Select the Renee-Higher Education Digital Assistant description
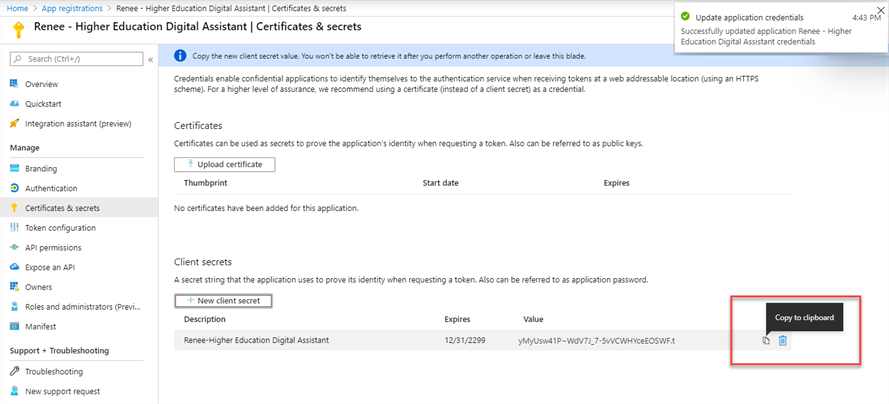 (256, 340)
